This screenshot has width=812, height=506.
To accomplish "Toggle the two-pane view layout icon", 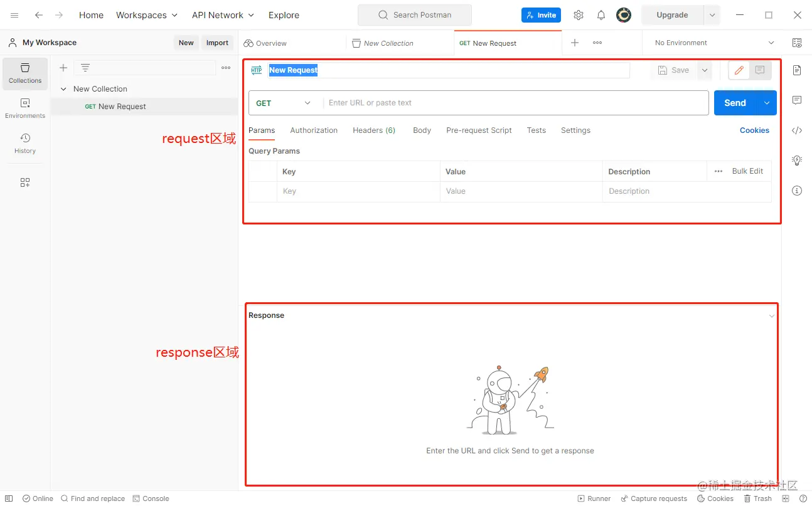I will pyautogui.click(x=786, y=498).
